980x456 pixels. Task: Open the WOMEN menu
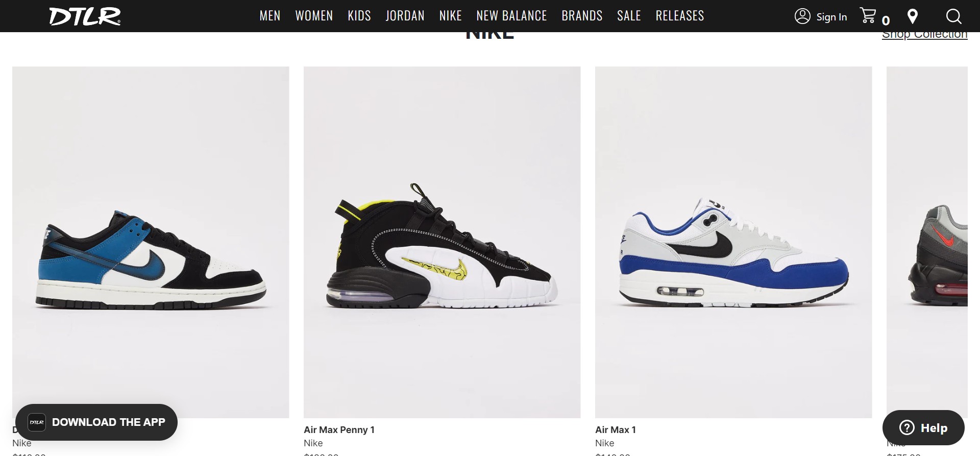pos(314,16)
